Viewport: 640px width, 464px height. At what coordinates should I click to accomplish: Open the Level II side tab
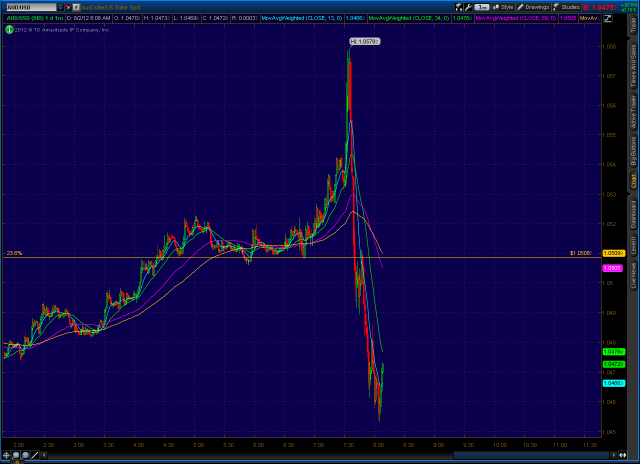633,246
